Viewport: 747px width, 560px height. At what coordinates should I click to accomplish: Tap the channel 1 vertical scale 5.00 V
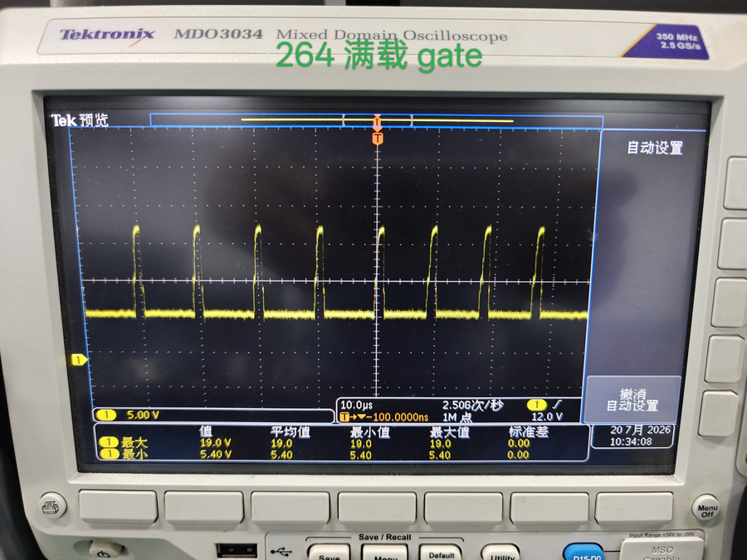143,415
